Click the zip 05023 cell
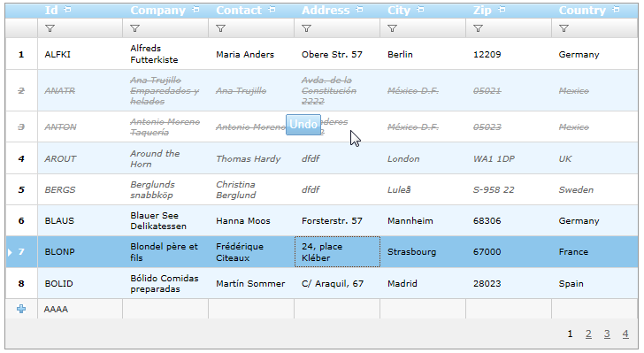This screenshot has width=644, height=353. coord(509,127)
